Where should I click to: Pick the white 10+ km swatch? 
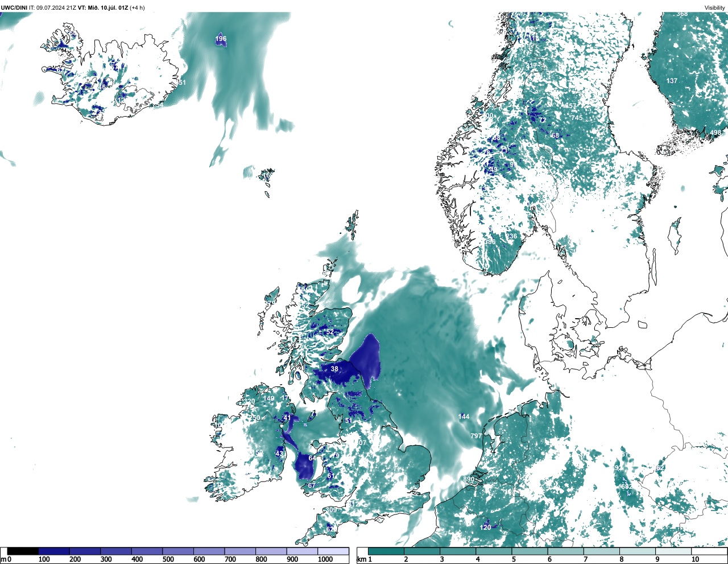click(710, 551)
